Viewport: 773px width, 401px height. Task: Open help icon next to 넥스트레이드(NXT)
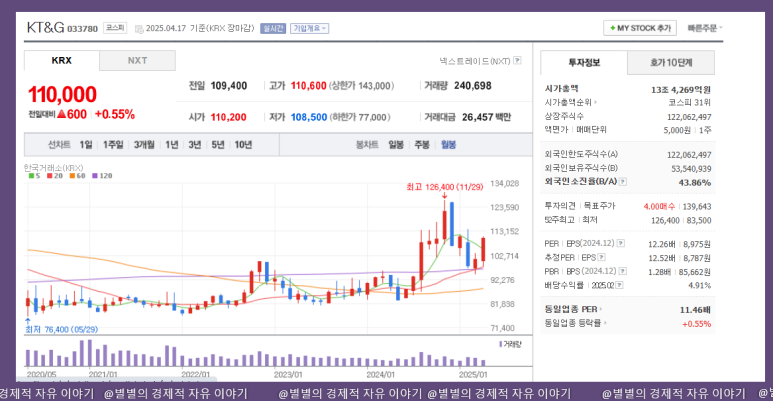coord(517,61)
